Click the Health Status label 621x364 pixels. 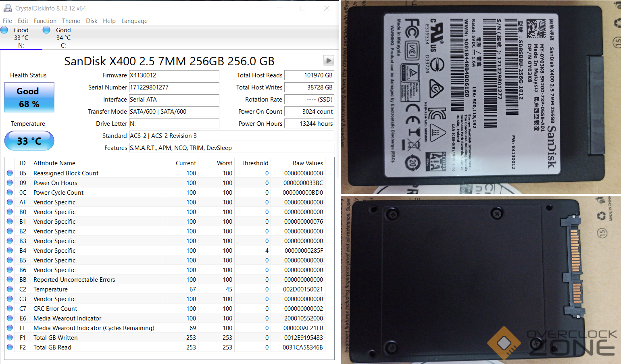28,75
